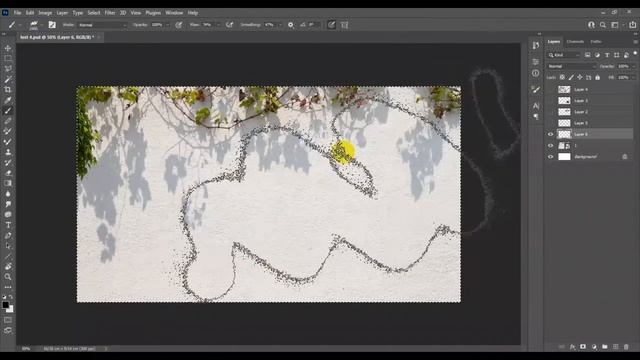Image resolution: width=640 pixels, height=360 pixels.
Task: Create a new group folder
Action: pos(604,347)
